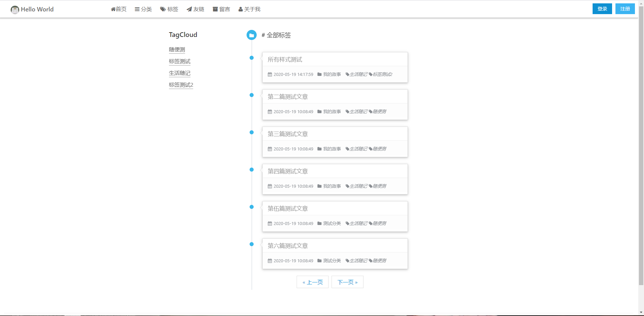
Task: Click the calendar icon in 第伍篇测试文章 card
Action: (270, 223)
